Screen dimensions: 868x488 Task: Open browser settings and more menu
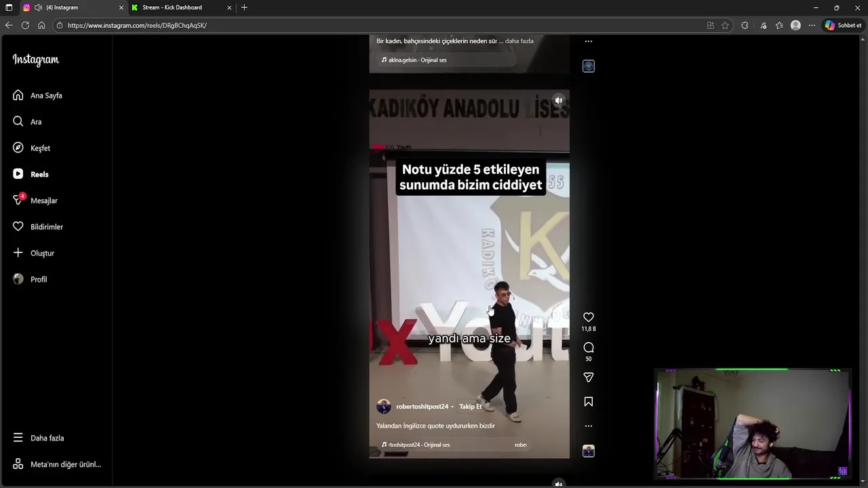pos(812,25)
